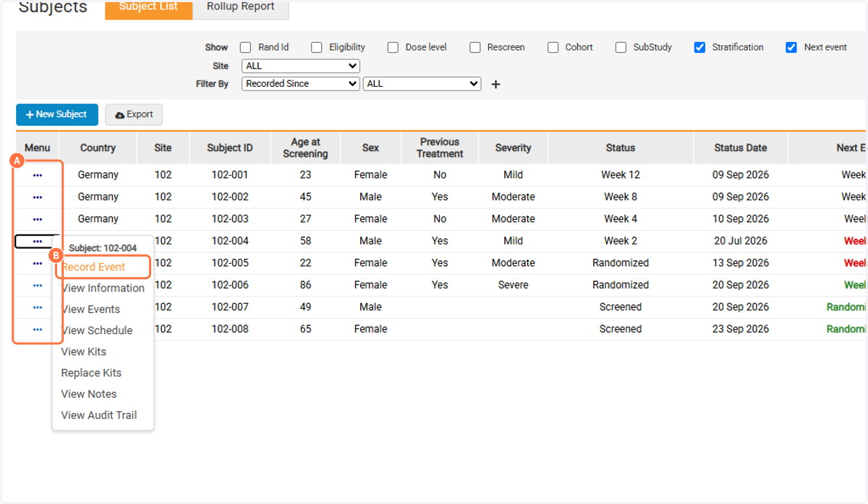Click the Site column header
Screen dimensions: 868x504
[x=163, y=148]
